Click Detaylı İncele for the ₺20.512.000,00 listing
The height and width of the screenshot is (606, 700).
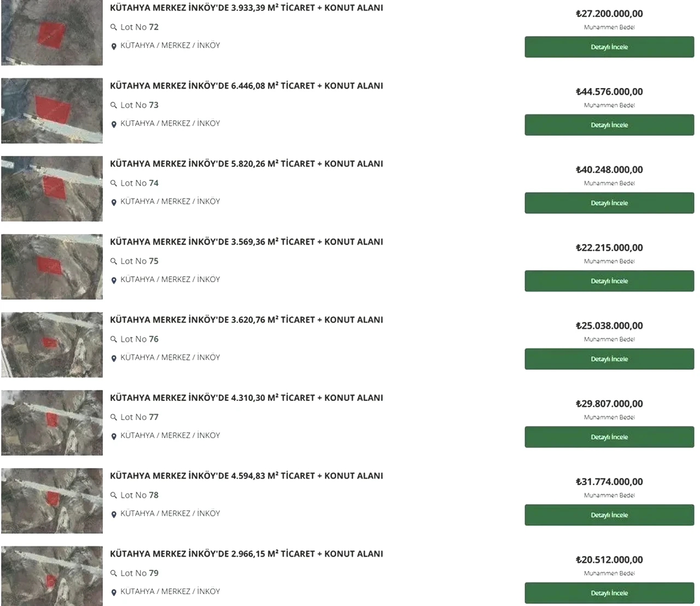[609, 593]
